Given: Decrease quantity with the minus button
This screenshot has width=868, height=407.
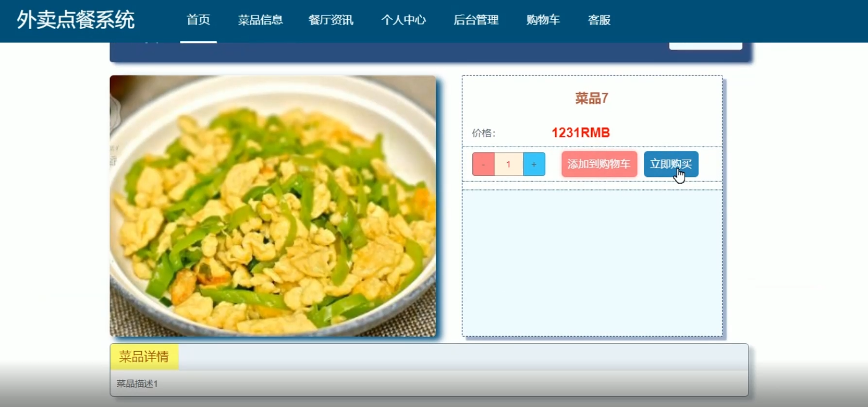Looking at the screenshot, I should click(483, 164).
